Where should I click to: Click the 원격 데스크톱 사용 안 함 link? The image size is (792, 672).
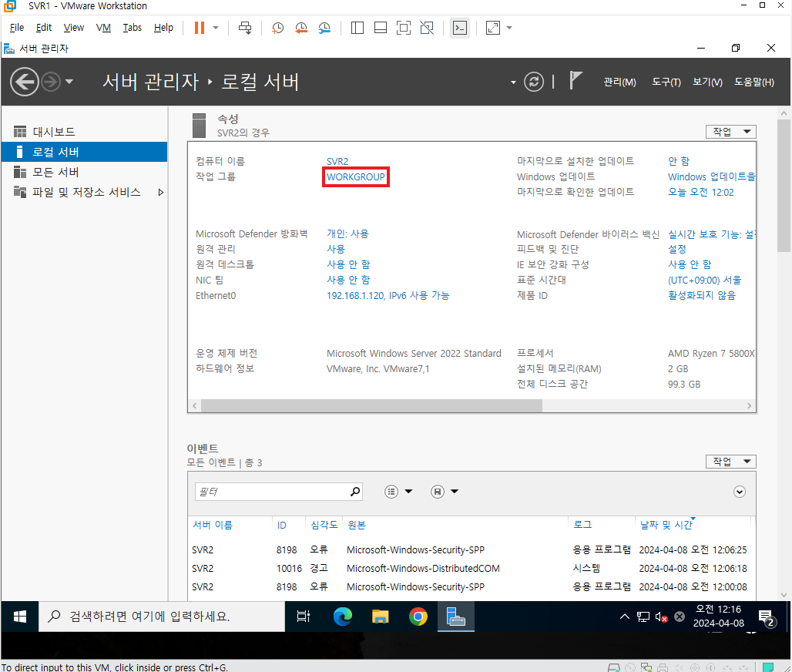[348, 265]
